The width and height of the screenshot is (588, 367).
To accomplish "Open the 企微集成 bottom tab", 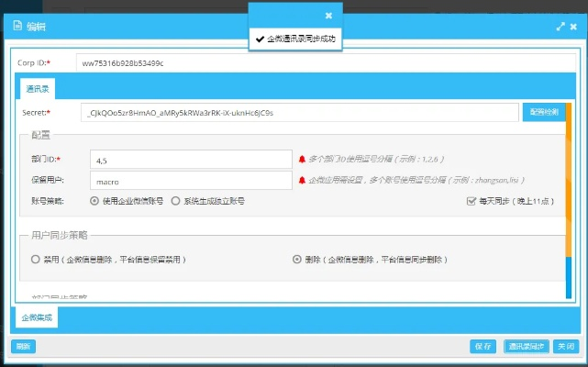I will click(x=38, y=317).
